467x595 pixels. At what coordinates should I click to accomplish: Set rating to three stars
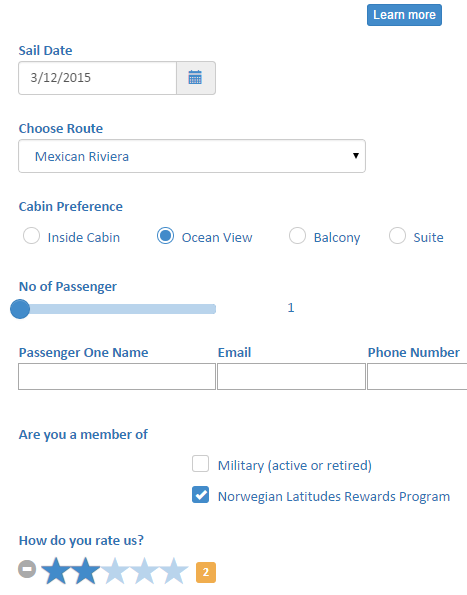point(115,570)
